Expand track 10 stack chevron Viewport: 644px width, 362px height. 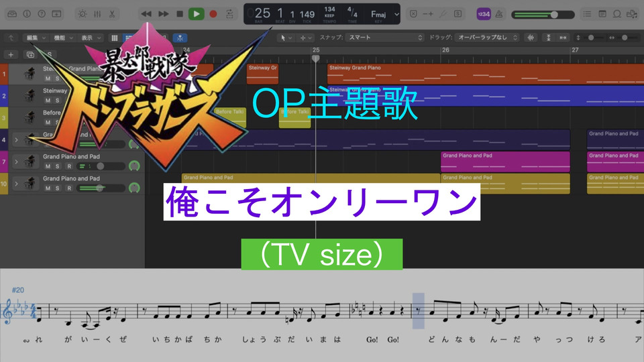tap(16, 184)
